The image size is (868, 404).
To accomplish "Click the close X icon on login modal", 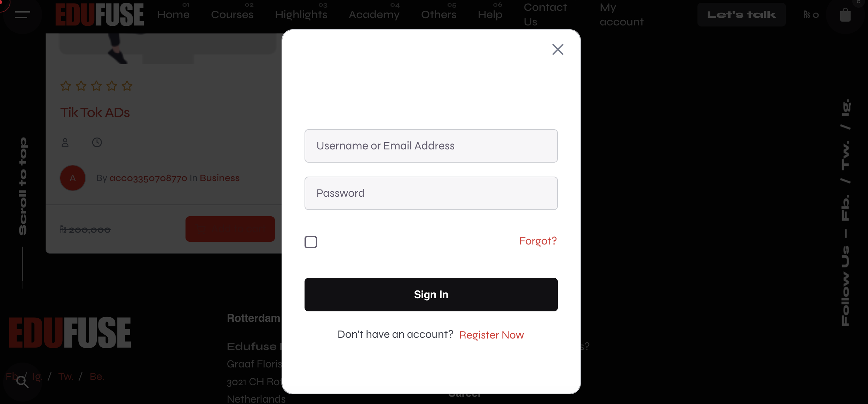I will [559, 49].
